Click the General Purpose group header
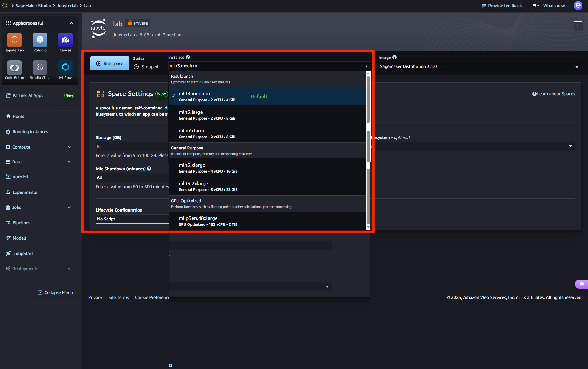Viewport: 588px width, 369px height. [267, 151]
